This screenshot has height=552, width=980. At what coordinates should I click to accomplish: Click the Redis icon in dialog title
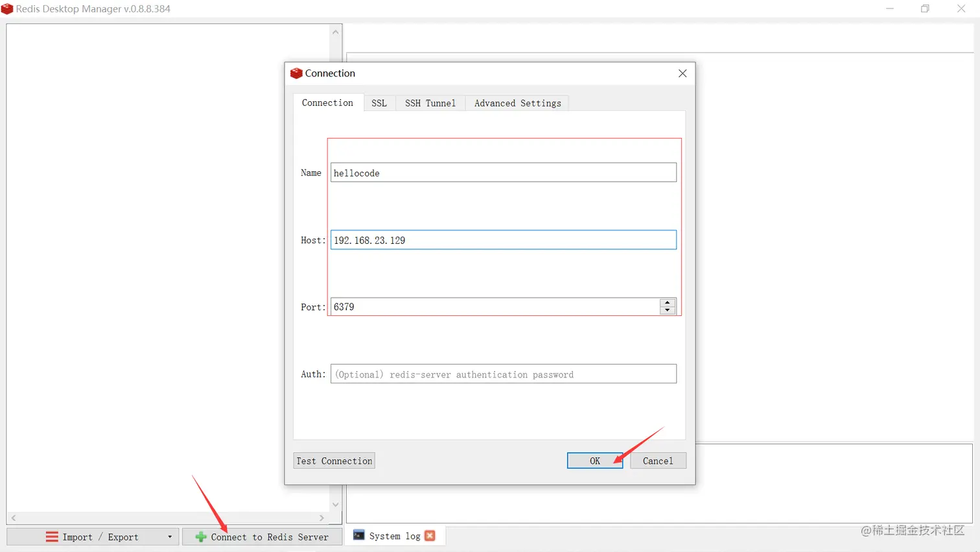296,73
